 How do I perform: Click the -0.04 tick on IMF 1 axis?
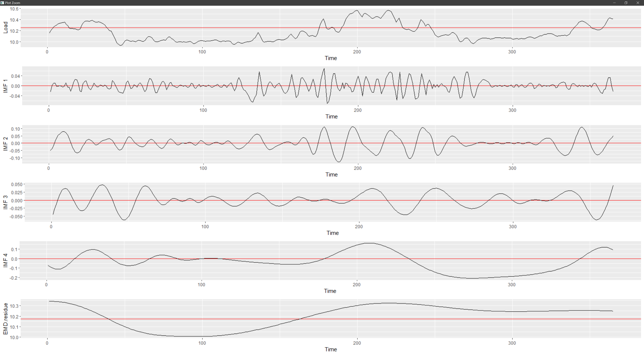[x=14, y=96]
